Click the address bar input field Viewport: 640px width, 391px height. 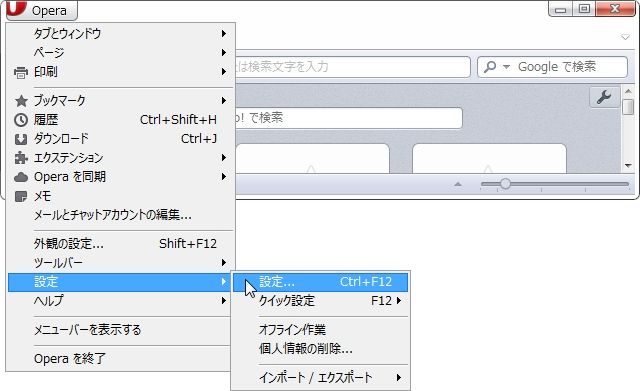[353, 67]
